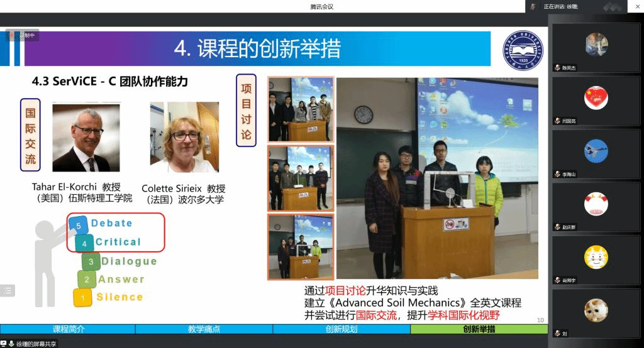Screen dimensions: 644x348
Task: Click the green 创新举措 tab
Action: [479, 329]
